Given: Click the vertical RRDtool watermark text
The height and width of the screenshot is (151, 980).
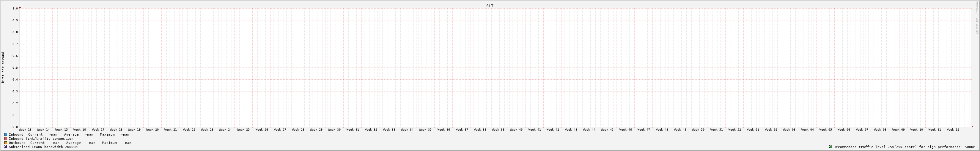Looking at the screenshot, I should pos(976,17).
